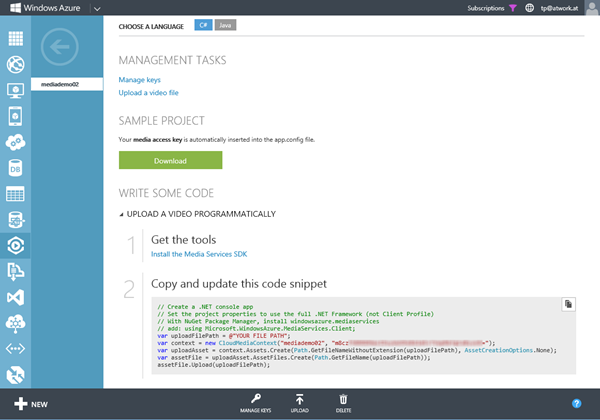Open the Manage keys link

tap(139, 79)
